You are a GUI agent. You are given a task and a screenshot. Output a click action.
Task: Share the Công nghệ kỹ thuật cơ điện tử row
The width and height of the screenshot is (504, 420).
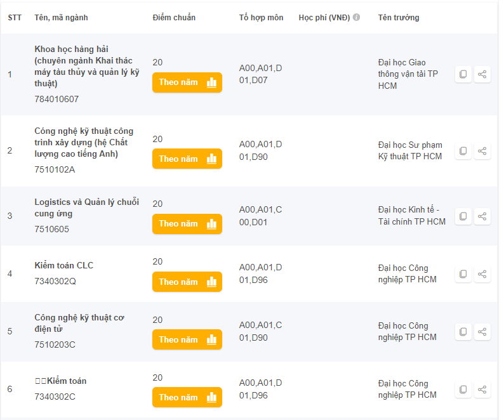[x=482, y=332]
